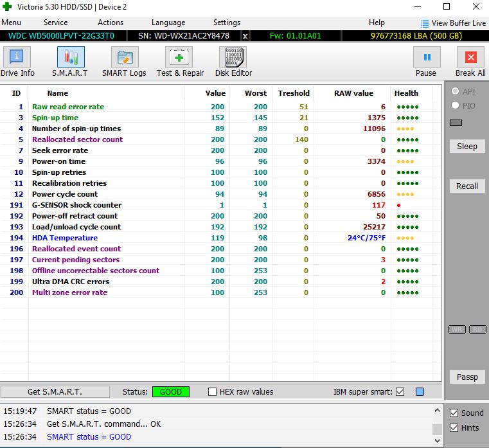The width and height of the screenshot is (489, 448).
Task: Click the RD indicator
Action: point(477,330)
